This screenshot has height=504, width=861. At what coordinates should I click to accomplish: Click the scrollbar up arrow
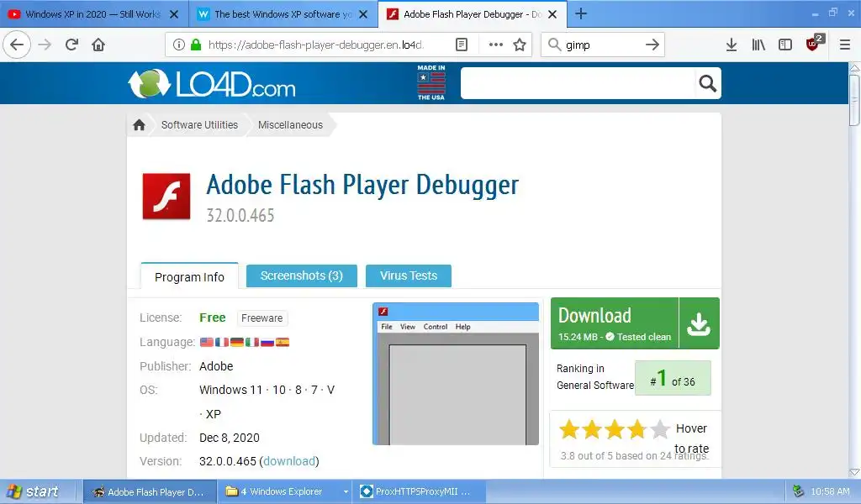[x=854, y=68]
